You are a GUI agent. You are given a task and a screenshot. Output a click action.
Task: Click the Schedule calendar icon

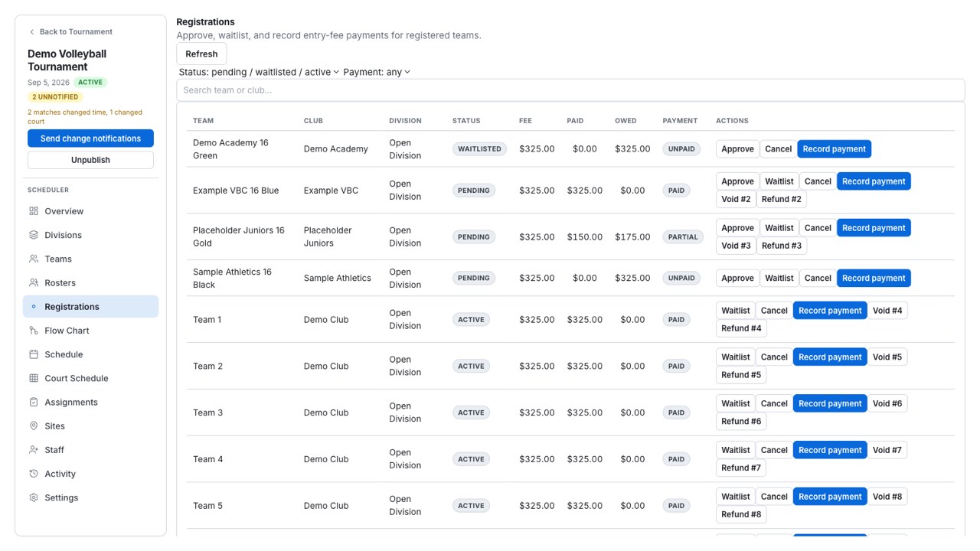coord(34,354)
